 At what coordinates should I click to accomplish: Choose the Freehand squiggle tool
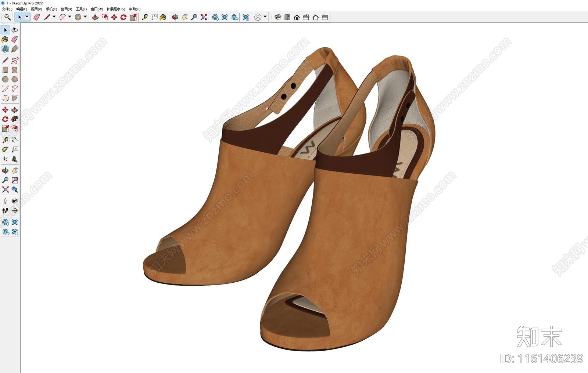(x=15, y=60)
